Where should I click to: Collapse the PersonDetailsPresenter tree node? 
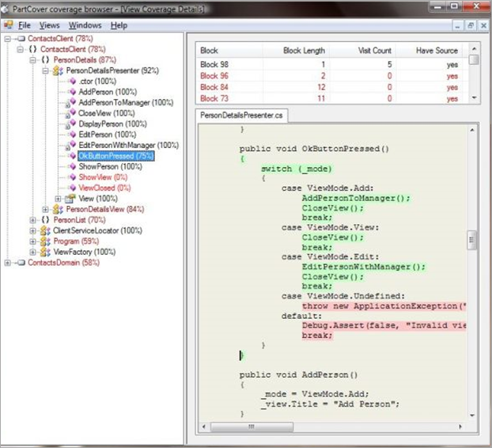click(x=45, y=70)
